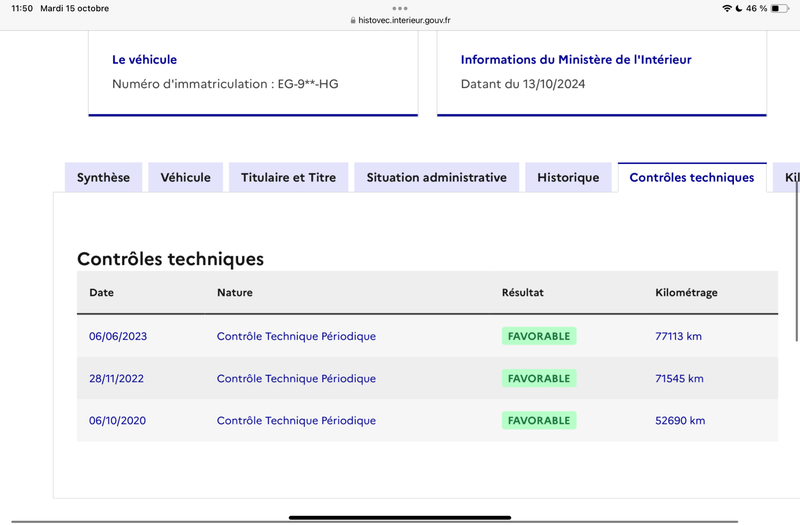Open the Synthèse tab
The height and width of the screenshot is (525, 800).
tap(103, 178)
